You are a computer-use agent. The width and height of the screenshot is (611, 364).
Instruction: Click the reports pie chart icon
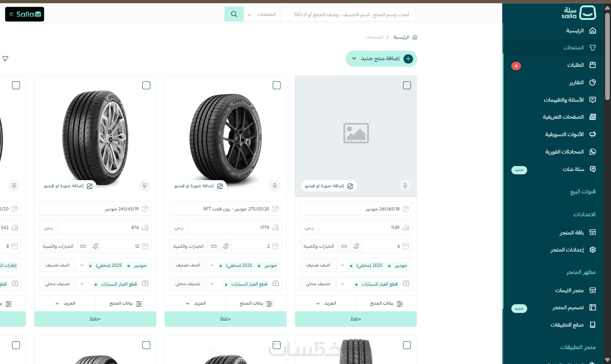click(593, 83)
